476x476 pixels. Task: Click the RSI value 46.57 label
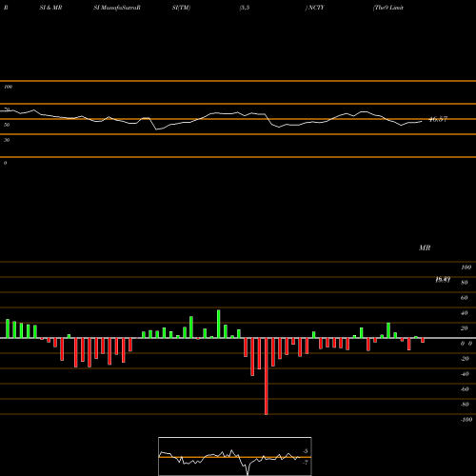pyautogui.click(x=438, y=119)
